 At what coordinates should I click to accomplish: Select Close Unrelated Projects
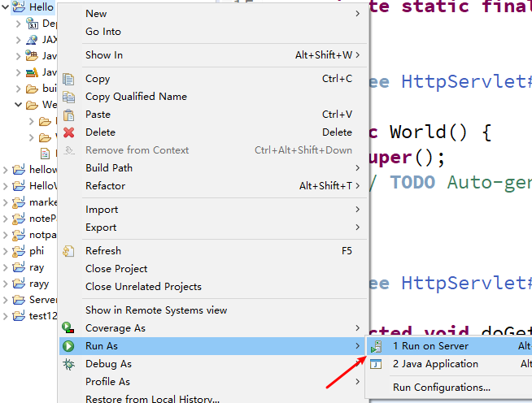pyautogui.click(x=214, y=287)
